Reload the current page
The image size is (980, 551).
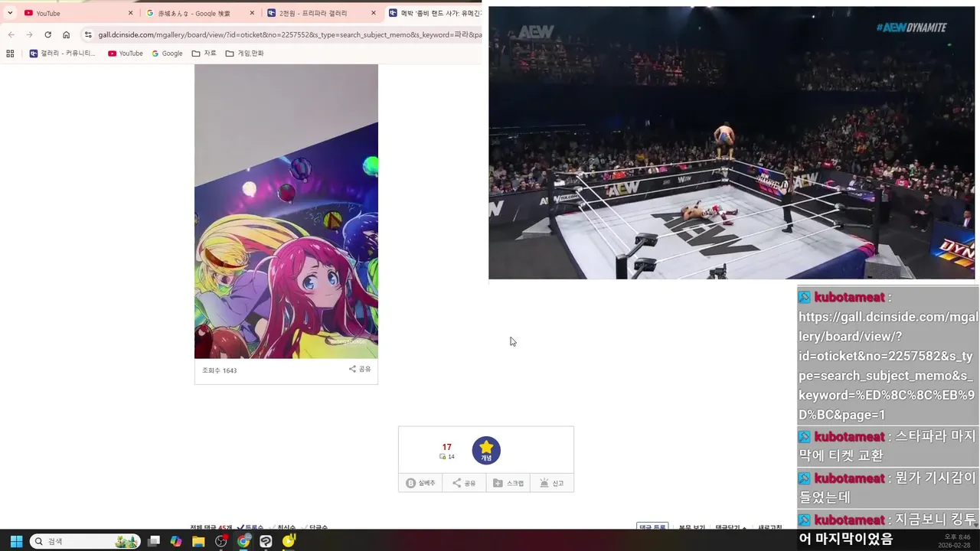click(47, 34)
